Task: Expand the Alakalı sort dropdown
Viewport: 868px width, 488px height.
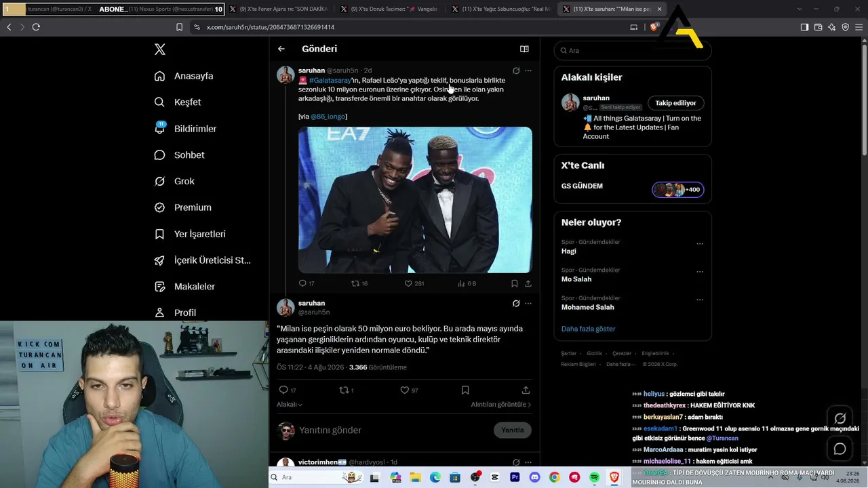Action: click(290, 405)
